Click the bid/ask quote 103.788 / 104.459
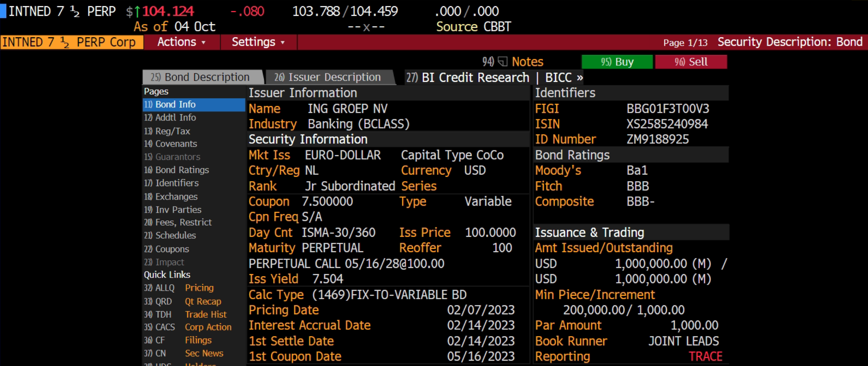868x366 pixels. pos(345,11)
